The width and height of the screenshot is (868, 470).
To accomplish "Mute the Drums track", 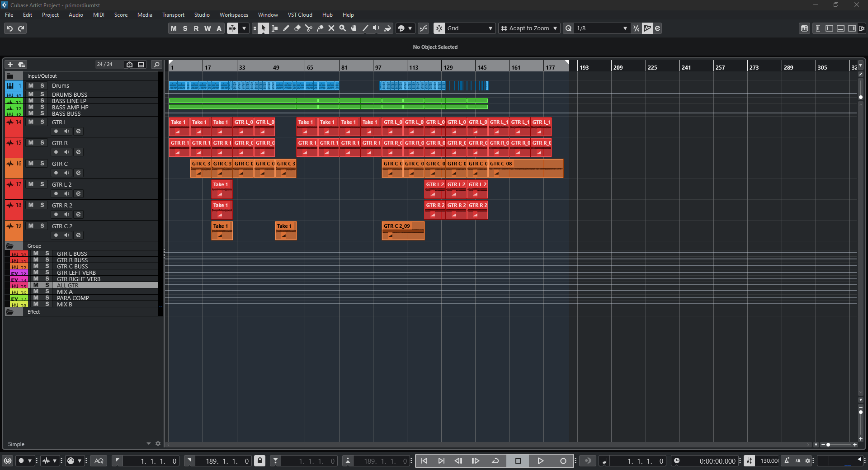I will tap(31, 85).
